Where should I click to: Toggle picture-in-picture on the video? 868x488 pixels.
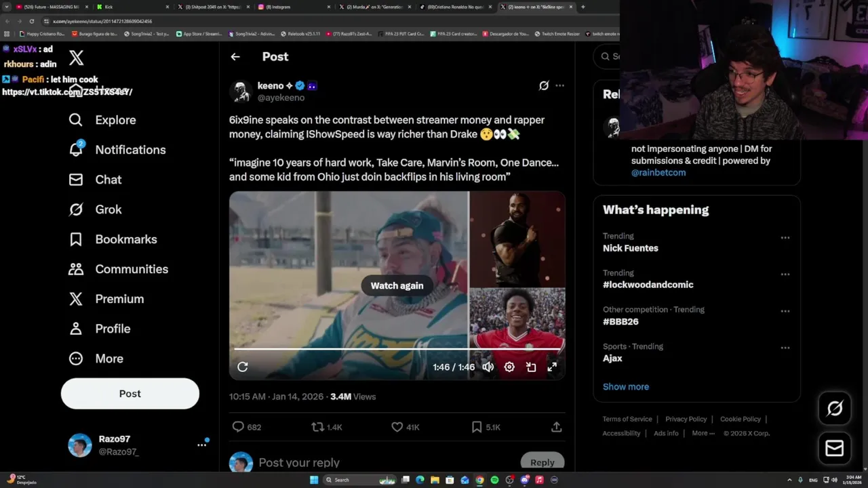pyautogui.click(x=531, y=367)
